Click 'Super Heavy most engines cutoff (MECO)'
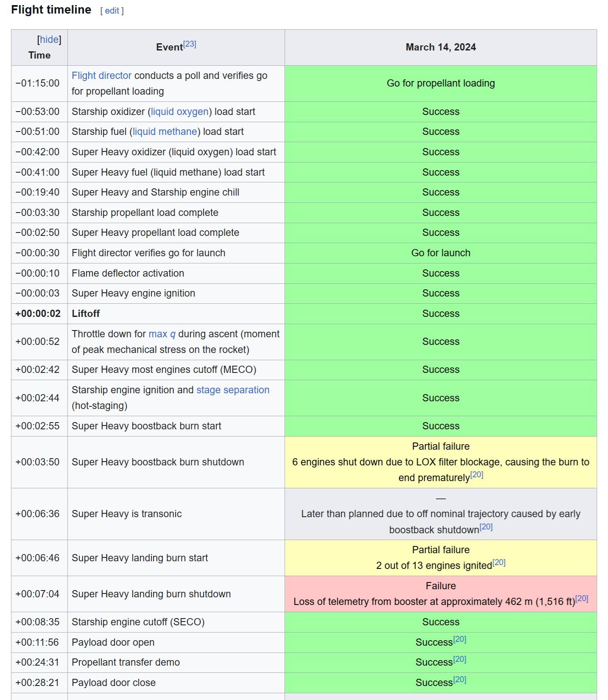Screen dimensions: 608x700 coord(176,370)
